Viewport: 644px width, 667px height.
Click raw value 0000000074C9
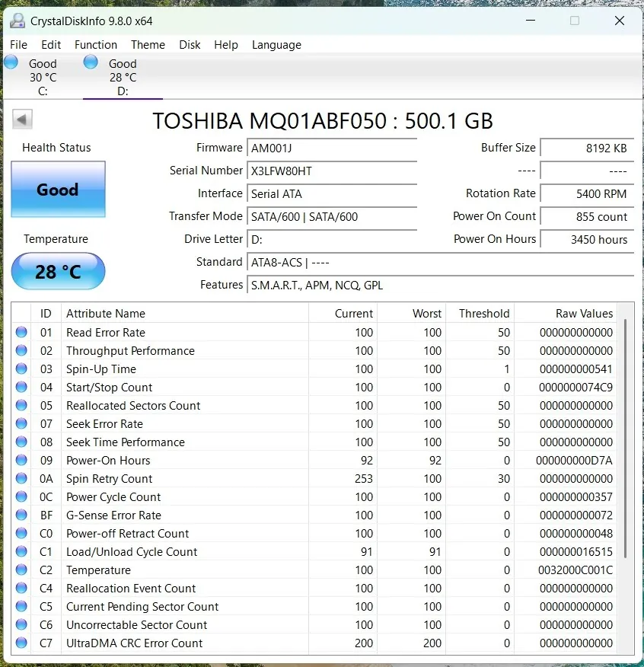[x=576, y=387]
